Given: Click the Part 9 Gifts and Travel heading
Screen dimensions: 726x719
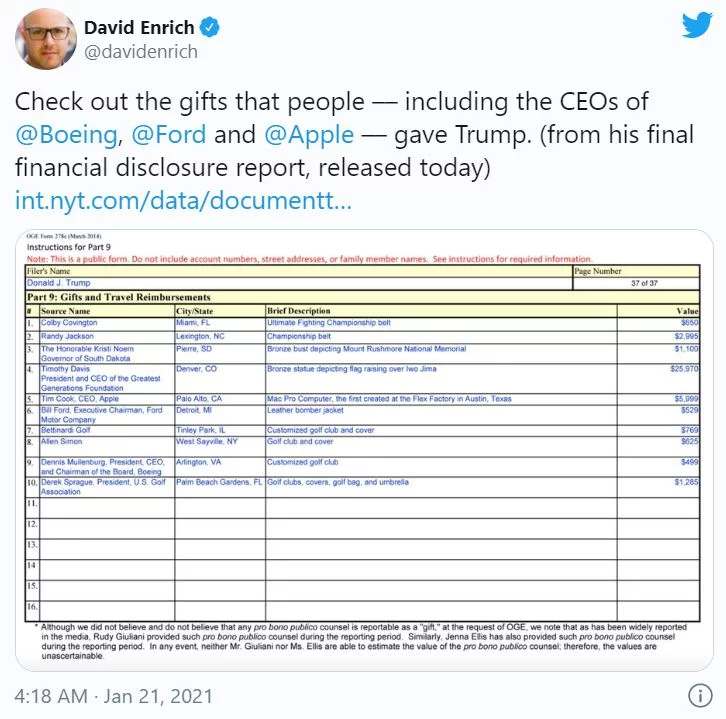Looking at the screenshot, I should tap(119, 297).
